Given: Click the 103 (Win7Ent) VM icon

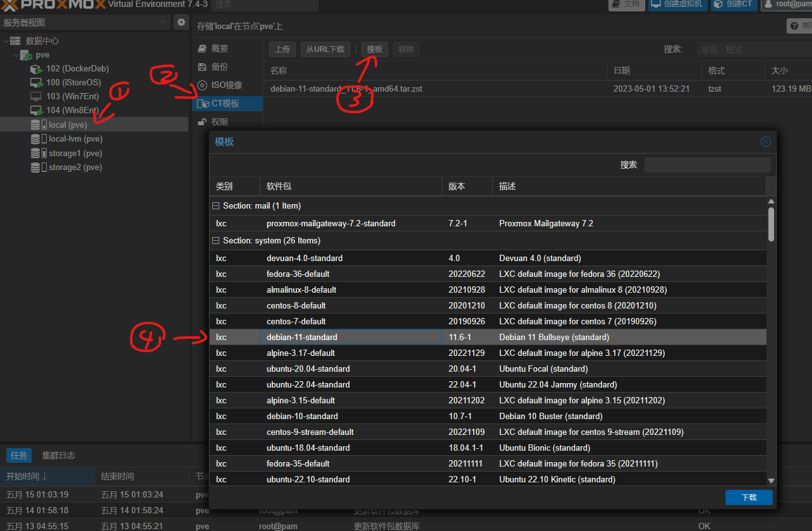Looking at the screenshot, I should 37,97.
